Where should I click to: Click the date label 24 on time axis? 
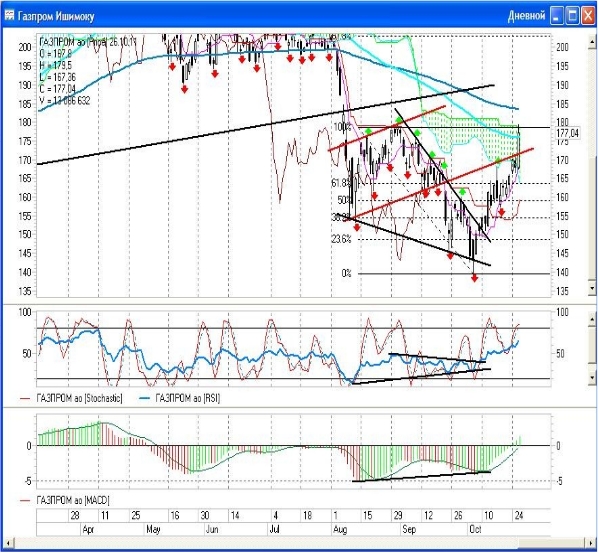click(519, 515)
